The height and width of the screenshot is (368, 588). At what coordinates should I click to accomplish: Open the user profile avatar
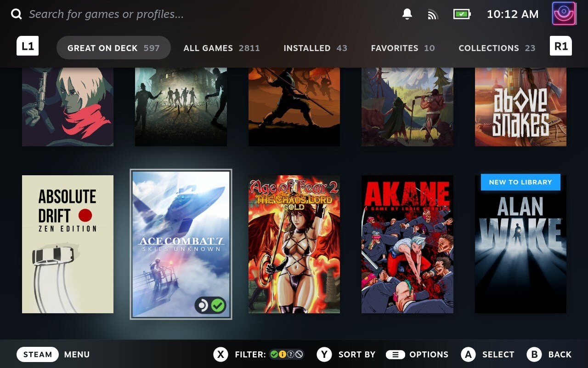click(564, 14)
